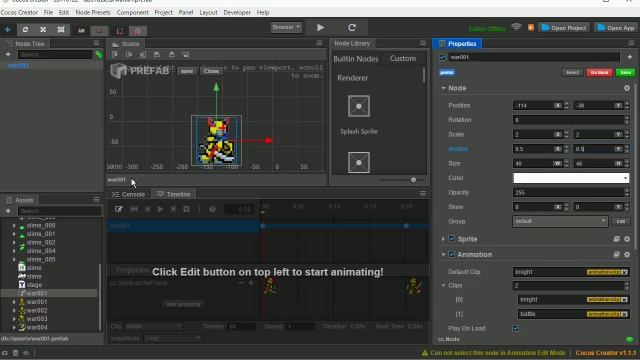Click the prefab Save button in Scene view
The height and width of the screenshot is (360, 640).
pyautogui.click(x=187, y=71)
